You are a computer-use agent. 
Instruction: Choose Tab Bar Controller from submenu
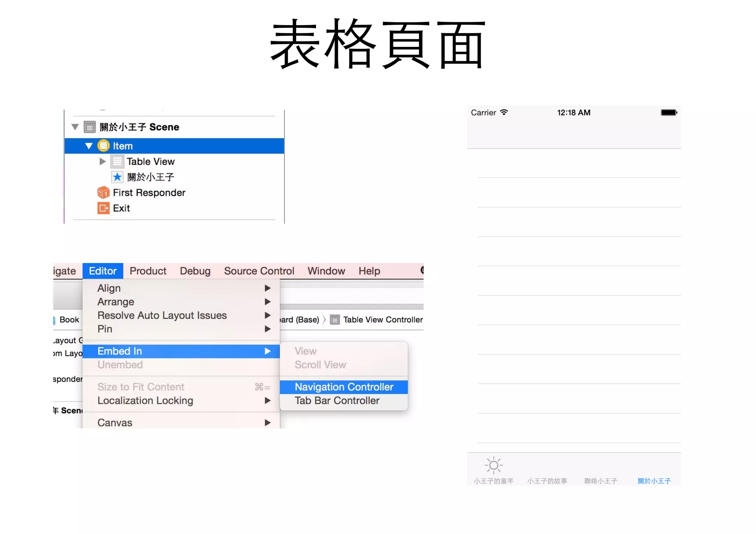344,400
